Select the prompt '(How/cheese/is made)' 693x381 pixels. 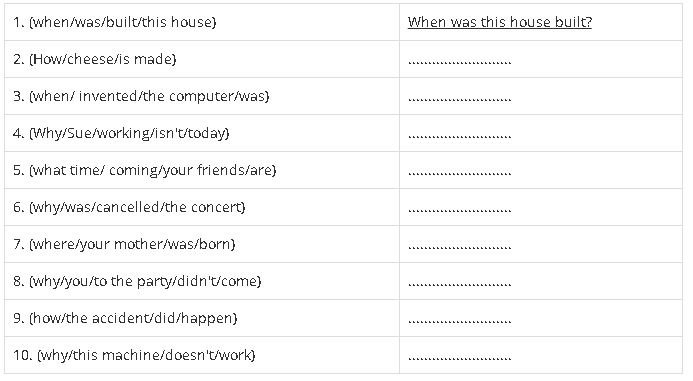(x=103, y=59)
